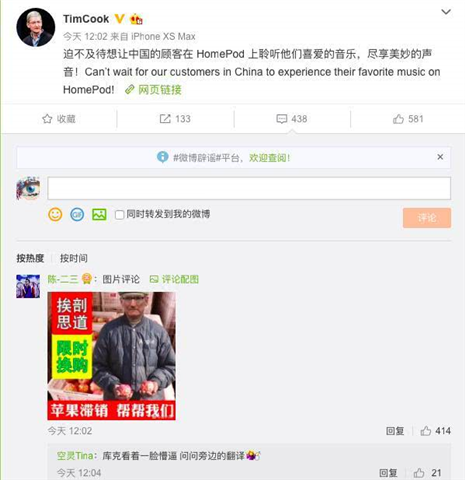Add a GIF to the comment
465x480 pixels.
(77, 215)
